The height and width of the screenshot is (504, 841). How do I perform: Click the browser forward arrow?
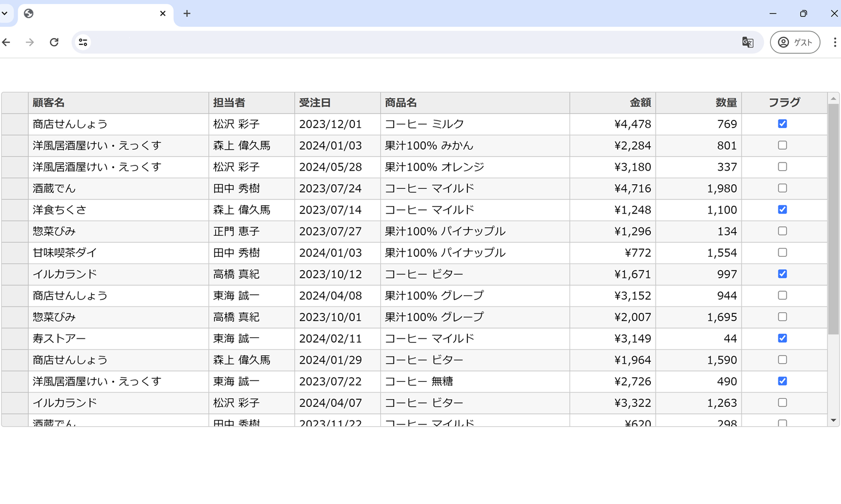click(x=30, y=42)
